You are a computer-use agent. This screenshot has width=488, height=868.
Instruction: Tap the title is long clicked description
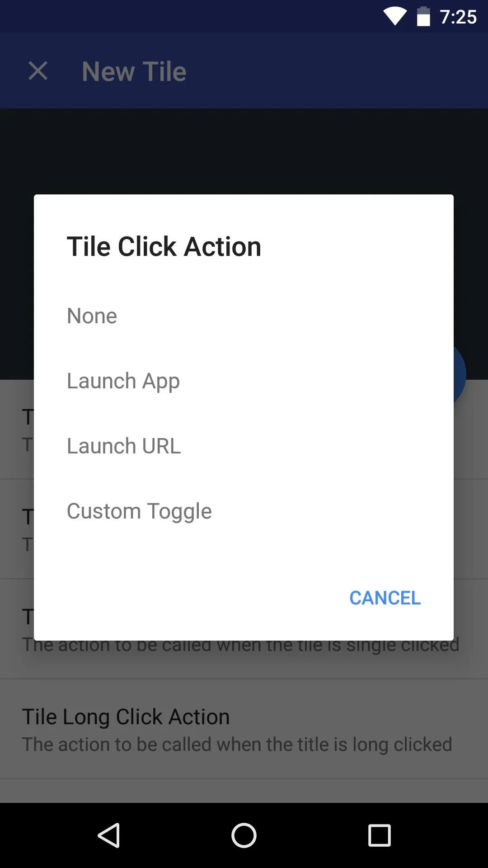click(x=237, y=745)
